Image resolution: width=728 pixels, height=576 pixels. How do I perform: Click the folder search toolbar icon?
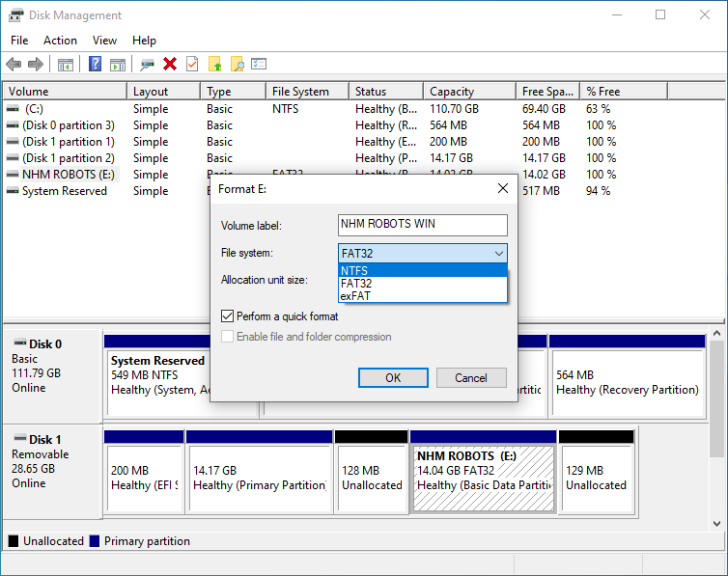[238, 64]
